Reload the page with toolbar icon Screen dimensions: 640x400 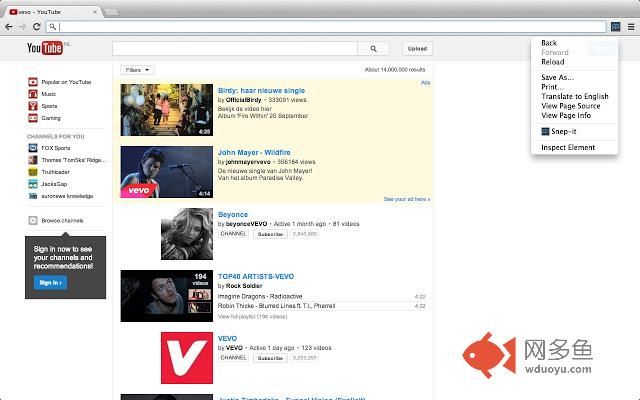(x=36, y=27)
